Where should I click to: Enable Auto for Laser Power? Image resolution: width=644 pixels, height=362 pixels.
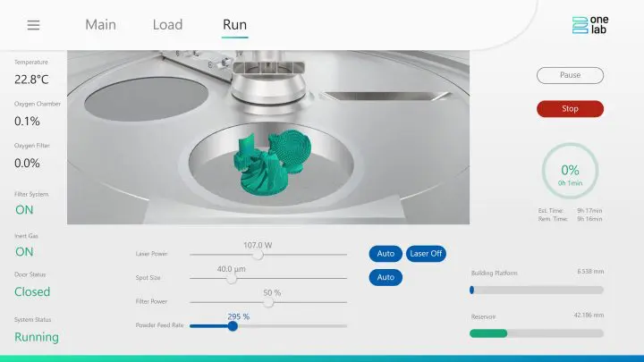386,254
